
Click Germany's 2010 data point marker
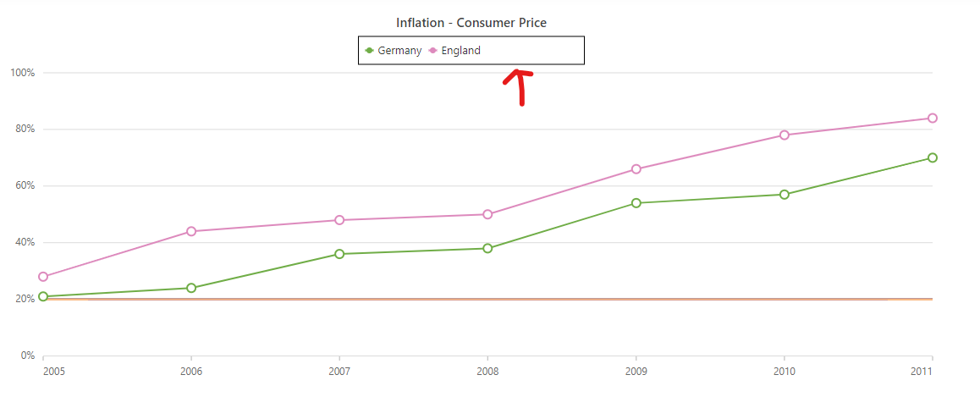pyautogui.click(x=785, y=195)
